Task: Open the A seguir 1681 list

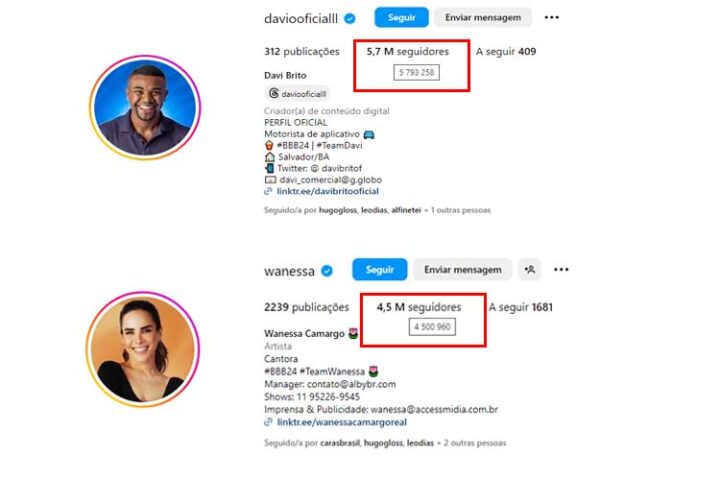Action: click(520, 307)
